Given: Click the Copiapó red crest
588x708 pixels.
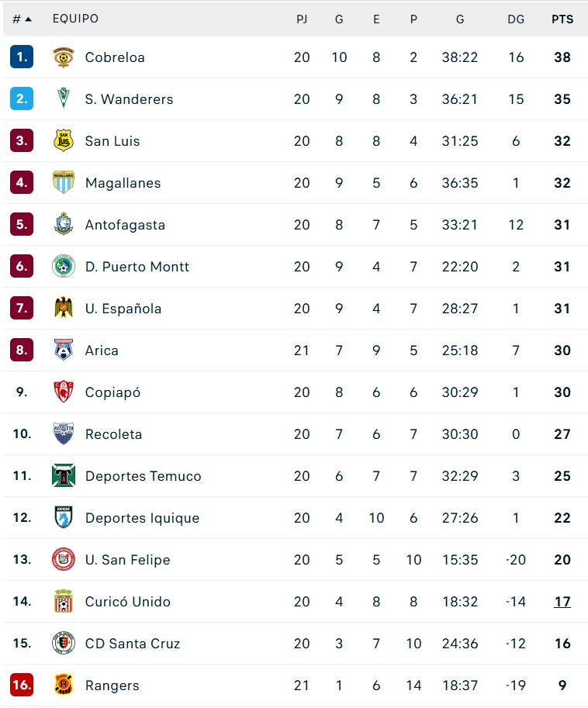Looking at the screenshot, I should (64, 392).
